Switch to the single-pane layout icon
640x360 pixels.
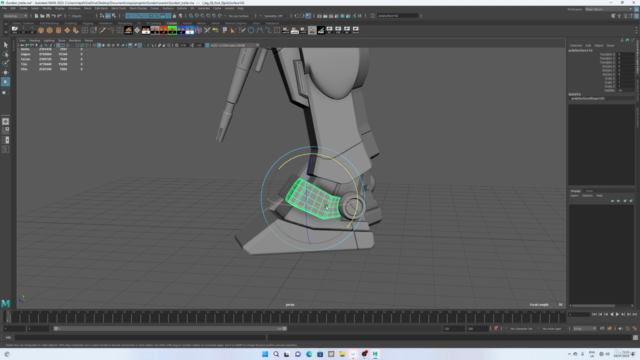coord(5,122)
